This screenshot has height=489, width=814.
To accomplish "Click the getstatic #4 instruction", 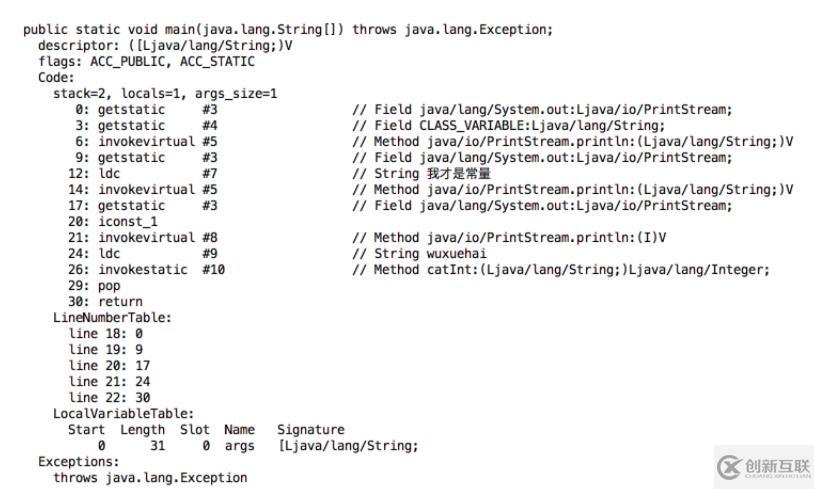I will pos(146,126).
